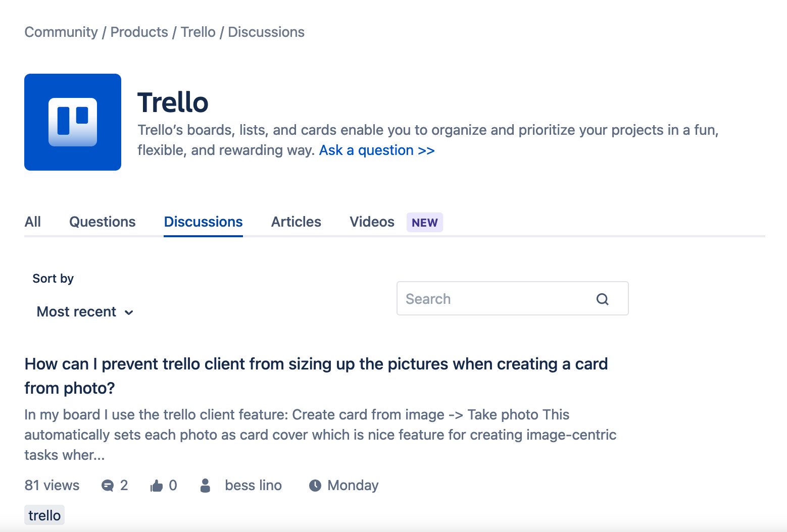Click the 81 views count
Viewport: 787px width, 532px height.
point(52,486)
